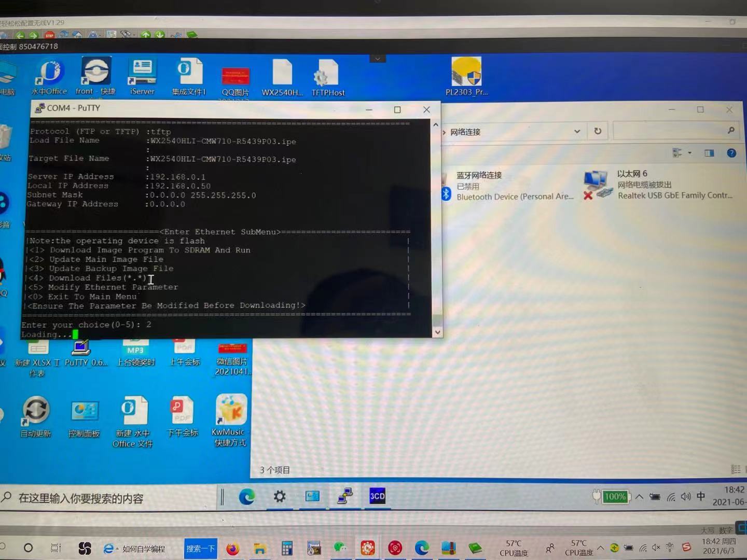Open help in the 网络连接 window
This screenshot has height=560, width=747.
(x=731, y=153)
